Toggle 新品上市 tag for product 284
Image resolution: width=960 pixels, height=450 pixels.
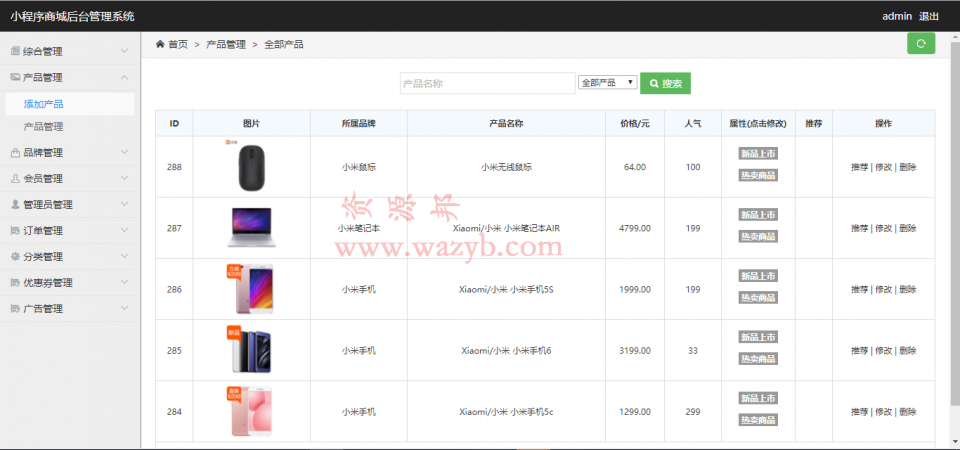click(x=758, y=398)
